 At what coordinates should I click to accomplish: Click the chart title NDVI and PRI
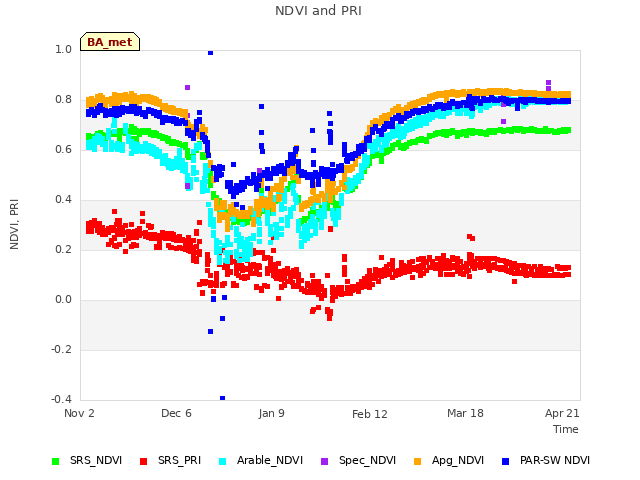click(318, 11)
